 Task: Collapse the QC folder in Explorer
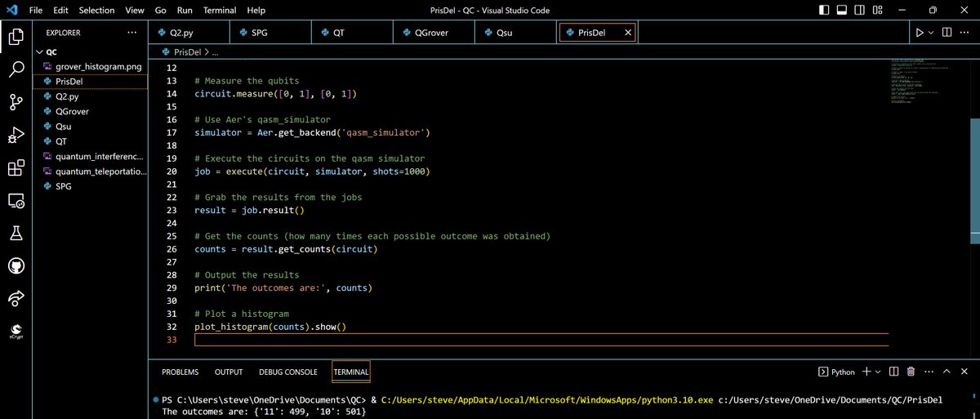pyautogui.click(x=38, y=51)
